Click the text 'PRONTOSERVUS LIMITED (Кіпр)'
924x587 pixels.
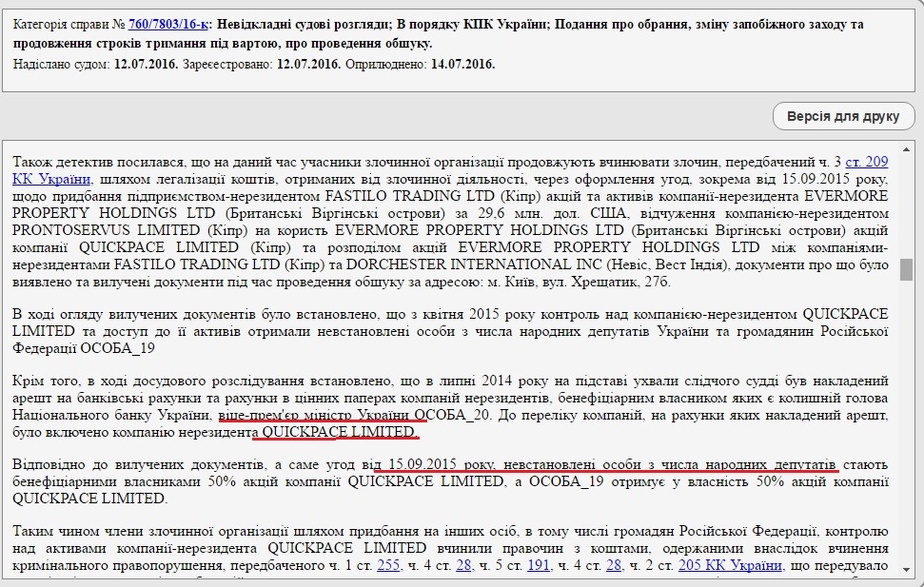coord(129,230)
